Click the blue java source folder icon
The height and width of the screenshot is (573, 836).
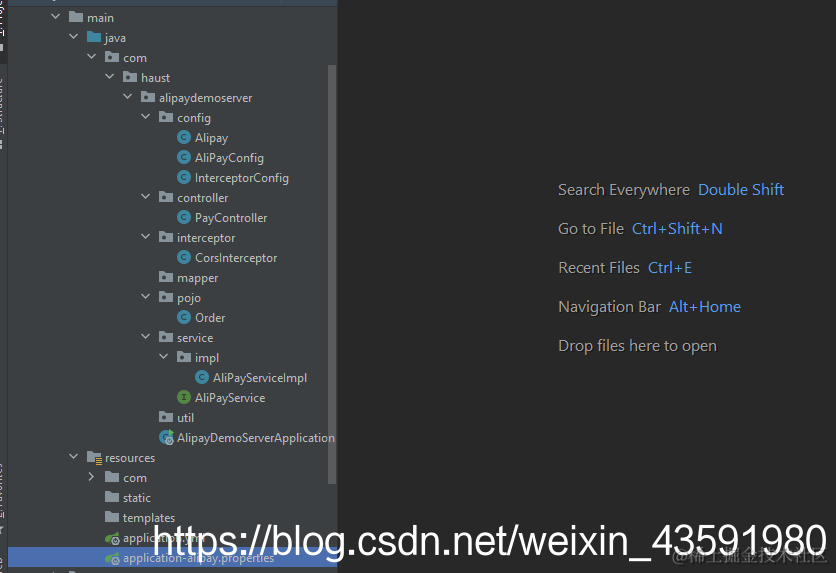pyautogui.click(x=94, y=37)
